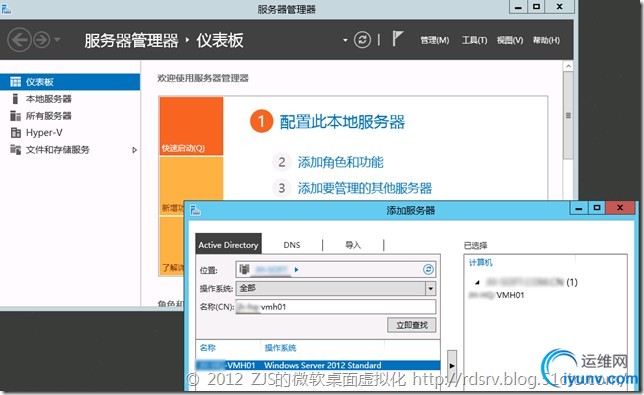The height and width of the screenshot is (395, 644).
Task: Click the forward navigation arrow in Server Manager
Action: click(x=41, y=40)
